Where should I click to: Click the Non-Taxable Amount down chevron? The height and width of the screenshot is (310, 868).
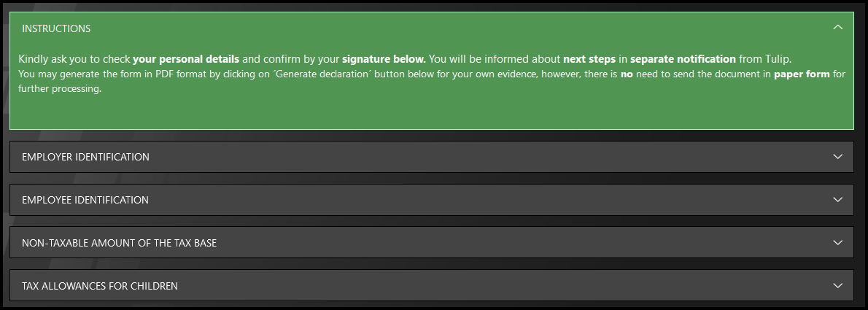click(x=837, y=242)
